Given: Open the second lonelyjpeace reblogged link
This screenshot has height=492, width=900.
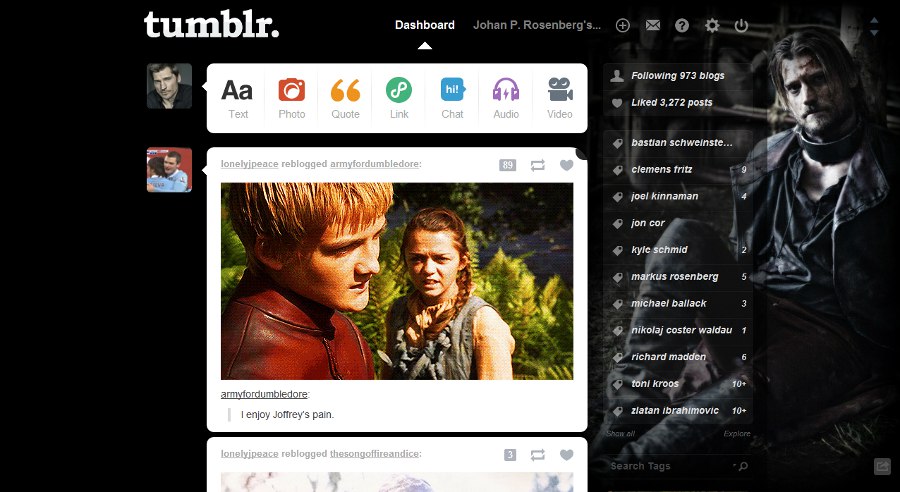Looking at the screenshot, I should 250,454.
